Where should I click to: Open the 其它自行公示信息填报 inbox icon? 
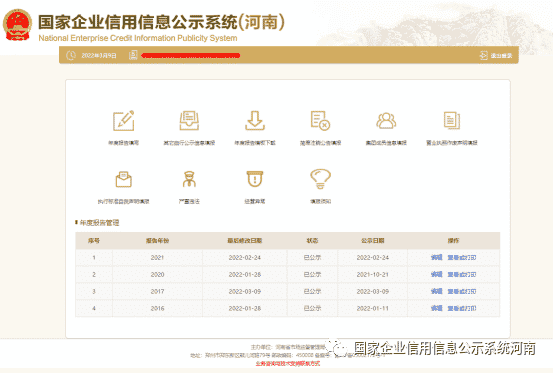189,121
